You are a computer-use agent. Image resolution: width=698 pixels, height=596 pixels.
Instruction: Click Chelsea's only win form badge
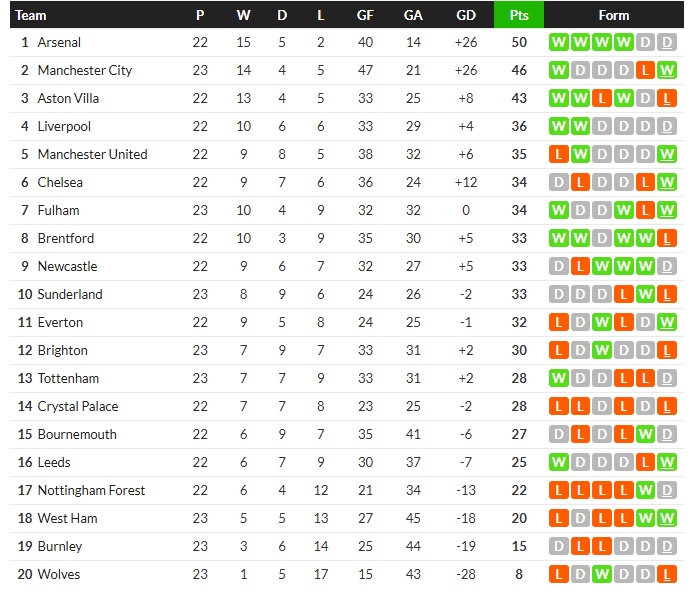coord(668,183)
